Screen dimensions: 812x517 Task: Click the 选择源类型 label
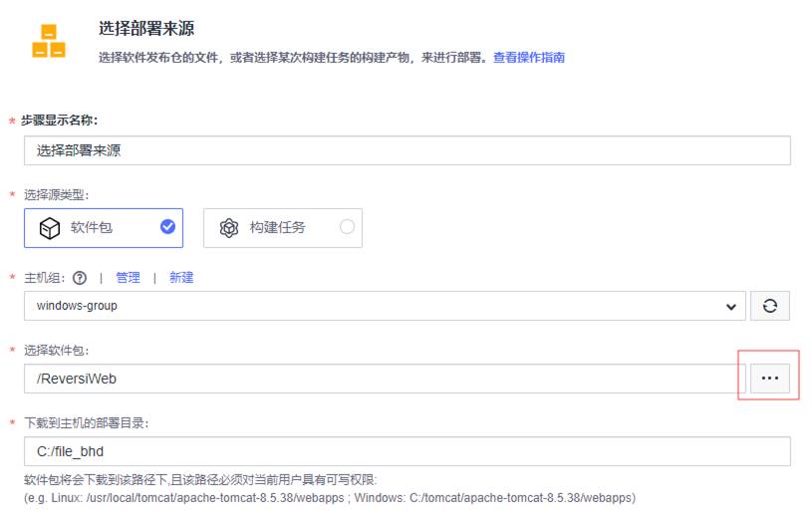click(x=56, y=195)
